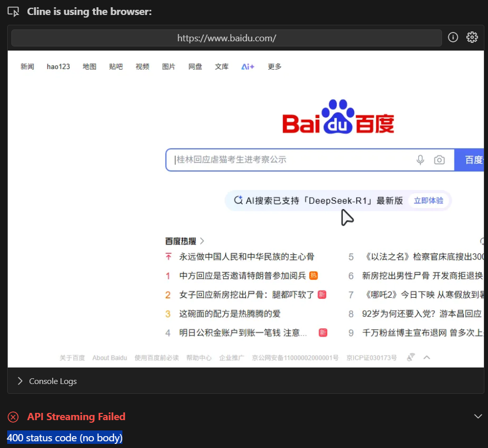Open hot search 《以法之名》检察官床底搜出
Image resolution: width=488 pixels, height=448 pixels.
422,257
